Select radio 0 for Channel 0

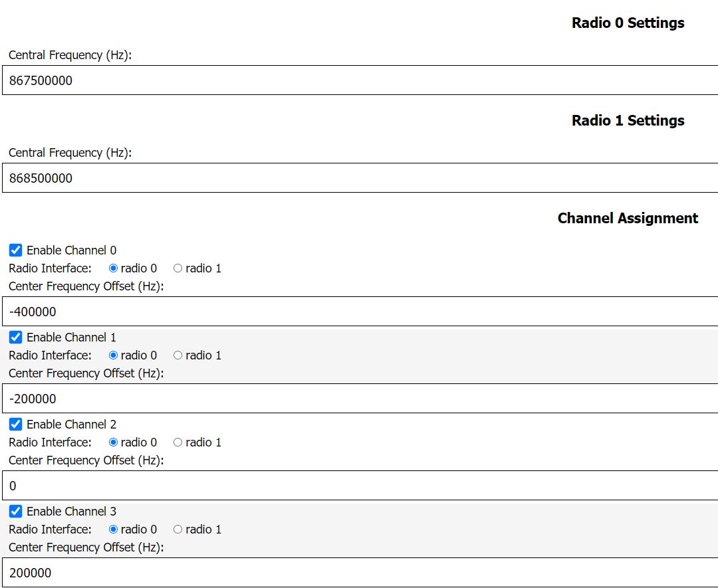(113, 268)
